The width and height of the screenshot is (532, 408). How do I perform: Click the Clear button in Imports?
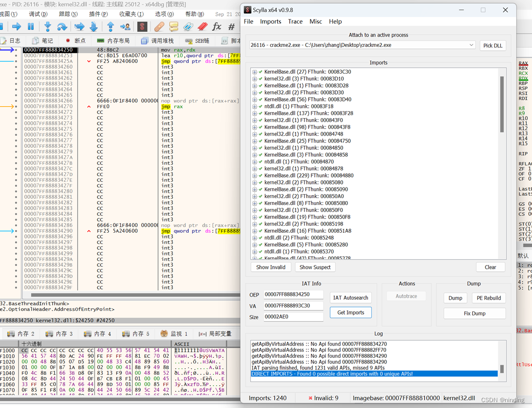[490, 267]
